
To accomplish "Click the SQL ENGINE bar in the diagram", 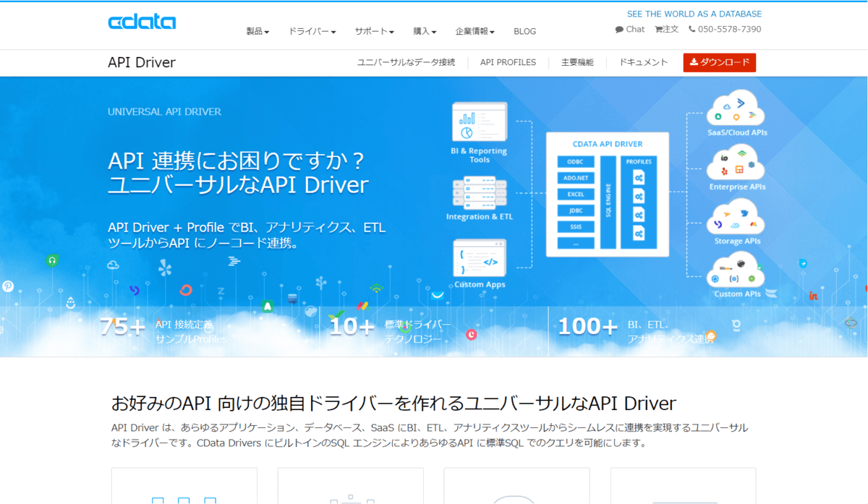I will pyautogui.click(x=608, y=202).
